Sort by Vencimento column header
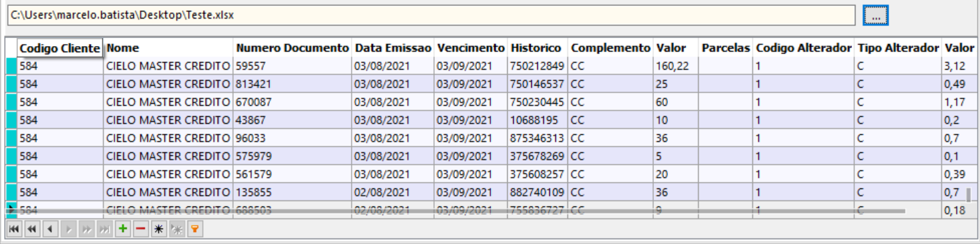Viewport: 980px width, 244px height. pyautogui.click(x=471, y=48)
